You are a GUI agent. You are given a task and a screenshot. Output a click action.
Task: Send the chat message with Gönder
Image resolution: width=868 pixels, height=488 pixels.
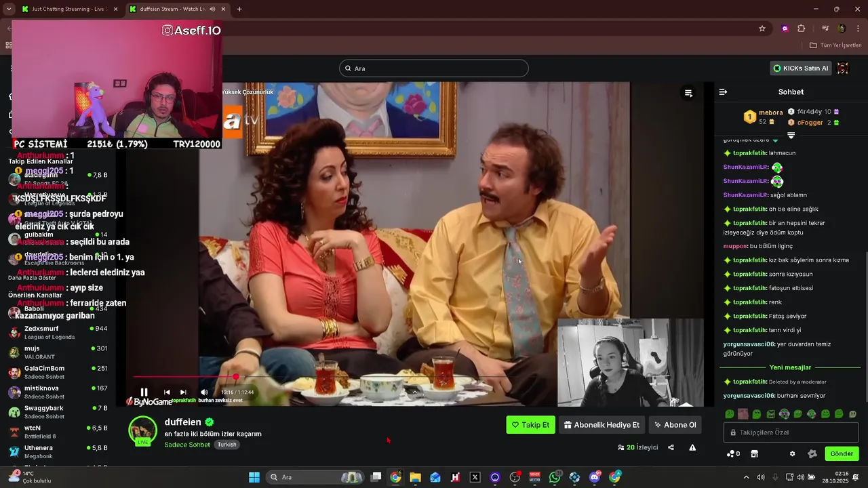pyautogui.click(x=842, y=453)
